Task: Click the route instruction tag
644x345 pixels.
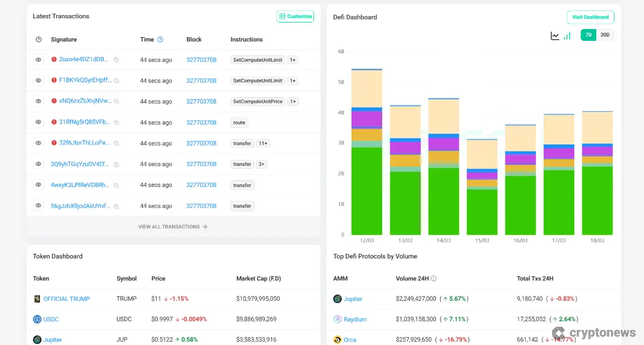Action: pos(239,123)
